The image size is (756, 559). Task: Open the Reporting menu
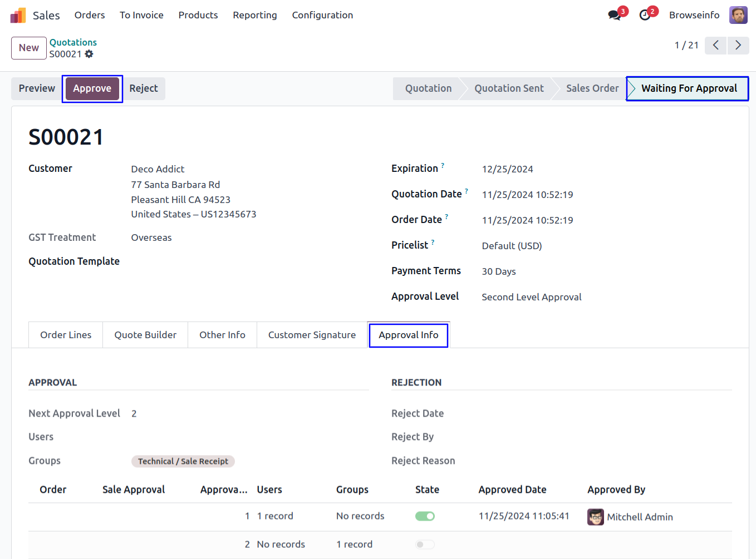coord(254,15)
